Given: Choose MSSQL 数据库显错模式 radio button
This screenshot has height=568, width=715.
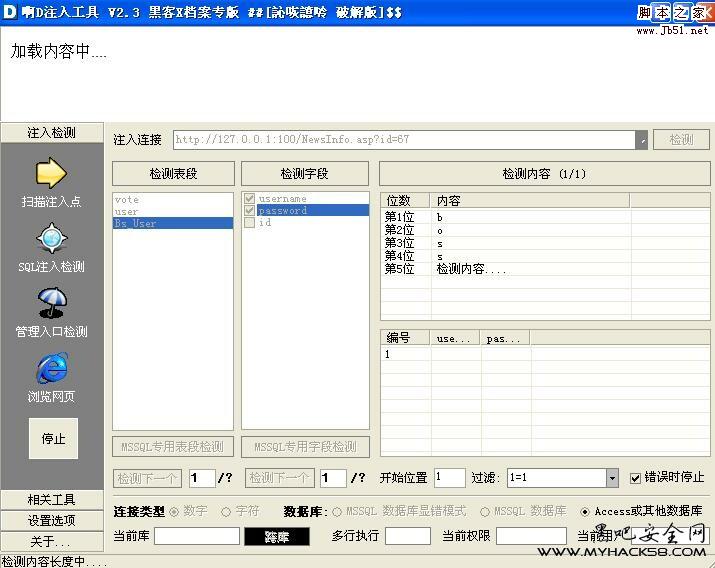Looking at the screenshot, I should [337, 512].
